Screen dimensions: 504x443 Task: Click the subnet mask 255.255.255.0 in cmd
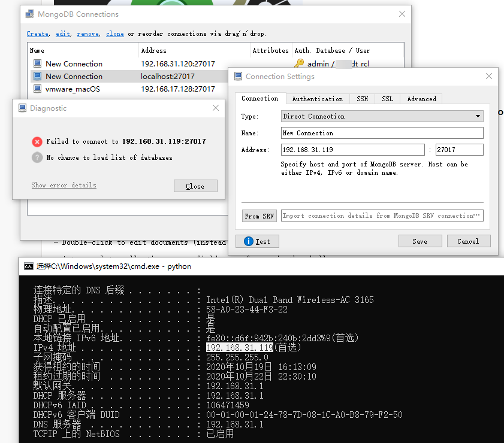point(237,357)
